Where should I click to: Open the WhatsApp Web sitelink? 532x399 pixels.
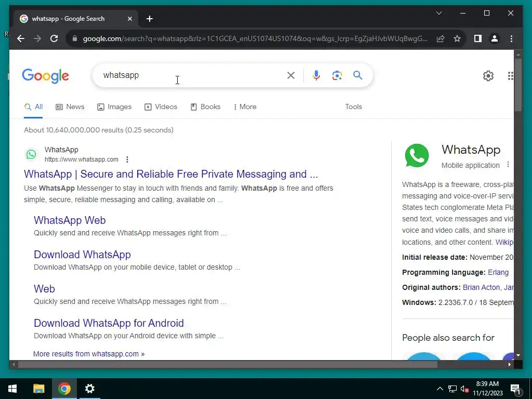(70, 220)
